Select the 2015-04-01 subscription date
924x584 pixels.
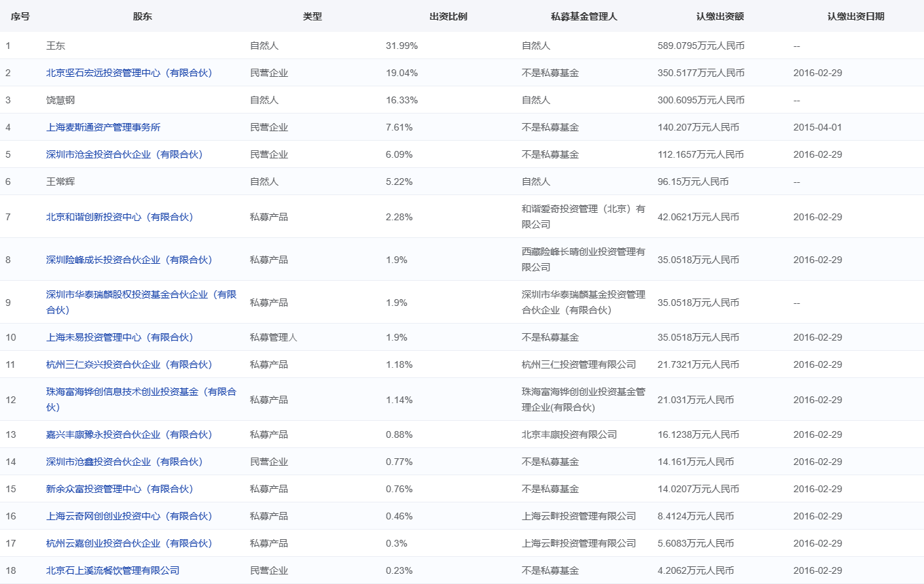(818, 127)
